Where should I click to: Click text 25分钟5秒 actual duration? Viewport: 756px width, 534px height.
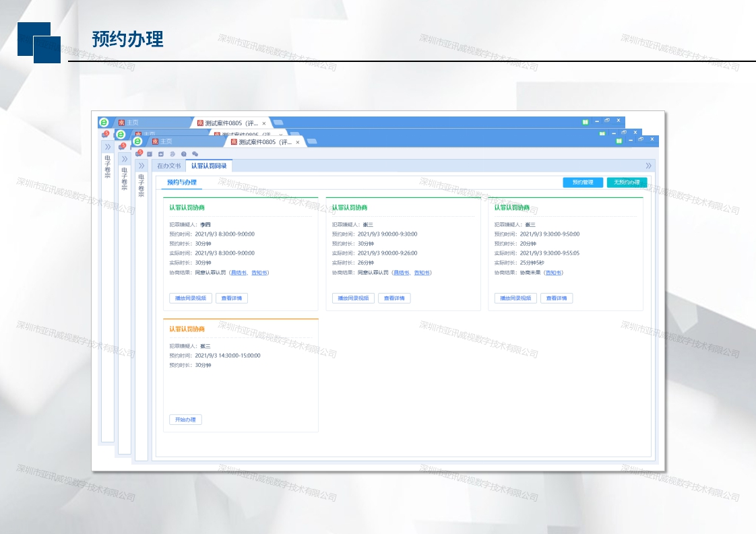coord(532,263)
